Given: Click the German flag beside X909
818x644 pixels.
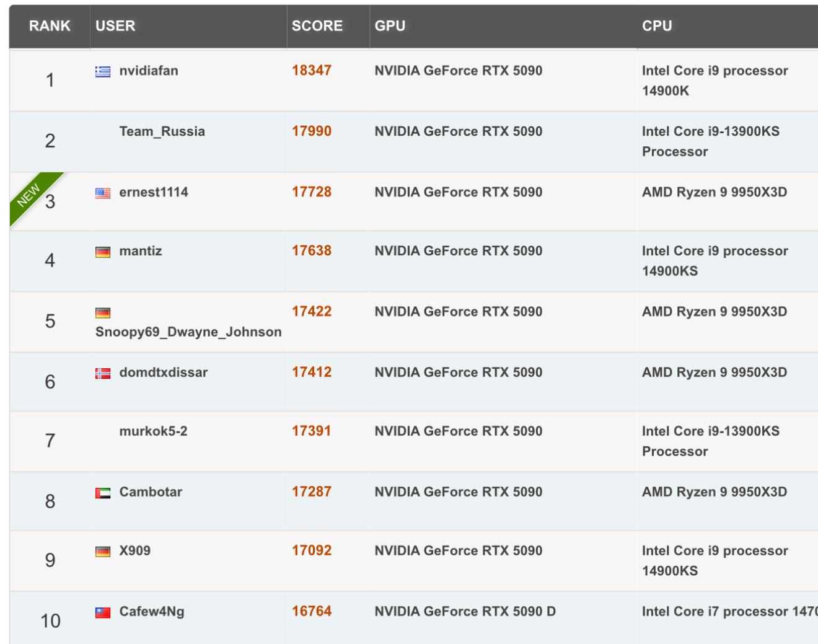Looking at the screenshot, I should click(x=103, y=552).
